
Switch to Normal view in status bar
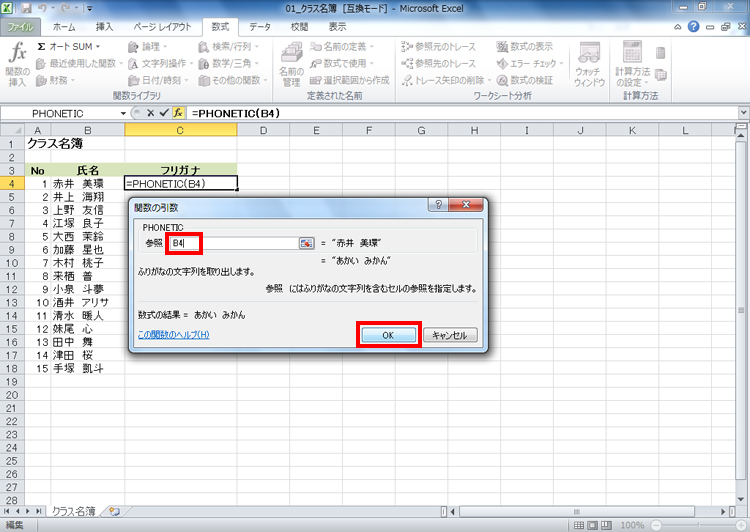579,525
